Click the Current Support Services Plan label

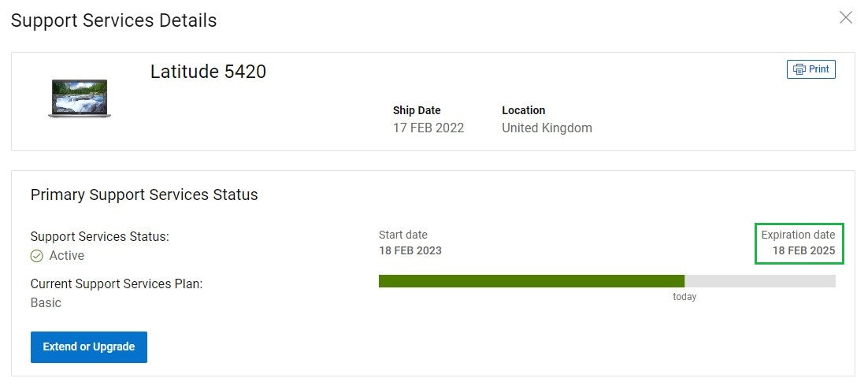pyautogui.click(x=117, y=283)
